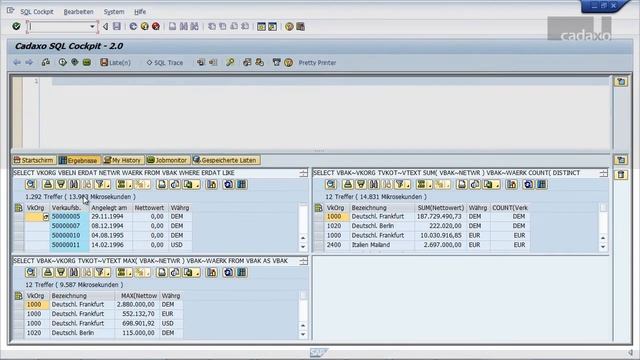Click line 1 of the SQL editor
640x360 pixels.
[x=330, y=81]
